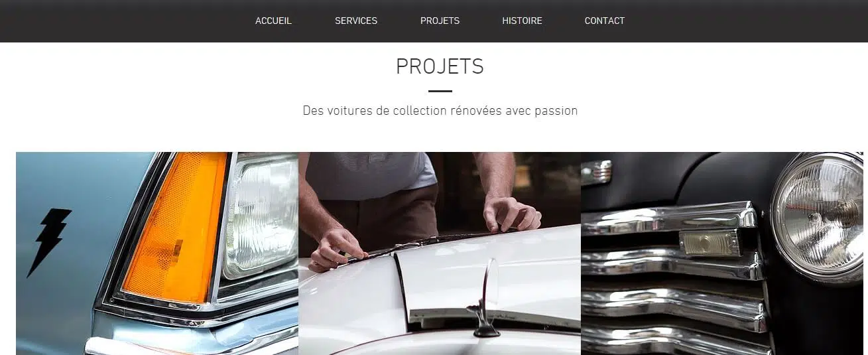Click the CONTACT menu link

click(604, 21)
